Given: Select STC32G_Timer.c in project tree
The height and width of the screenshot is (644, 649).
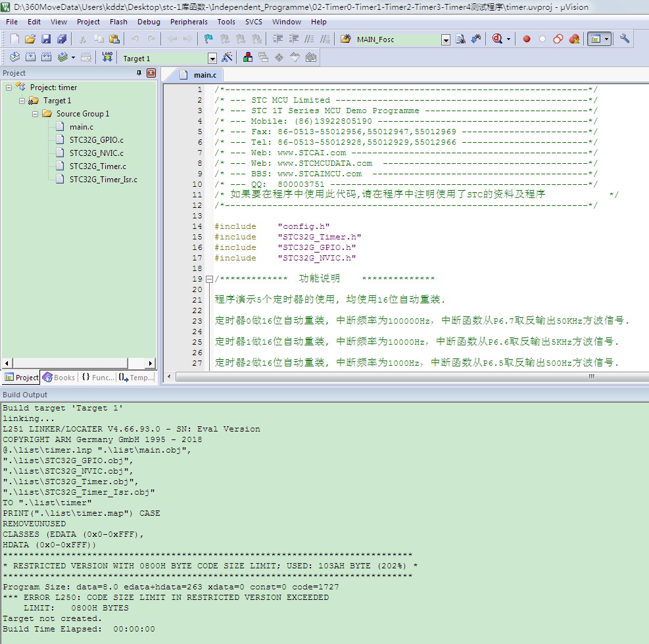Looking at the screenshot, I should click(98, 166).
